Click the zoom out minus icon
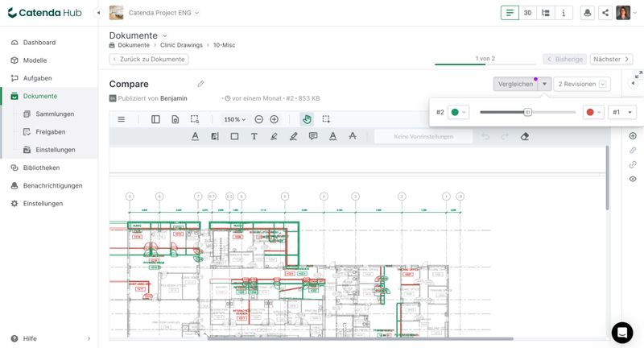The width and height of the screenshot is (644, 348). (258, 119)
